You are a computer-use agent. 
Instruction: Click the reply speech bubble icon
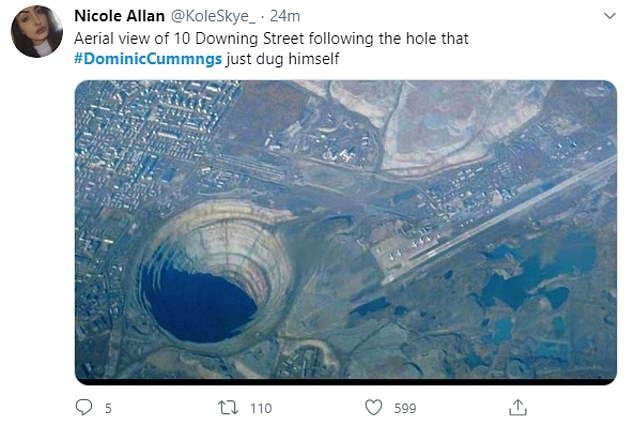86,407
